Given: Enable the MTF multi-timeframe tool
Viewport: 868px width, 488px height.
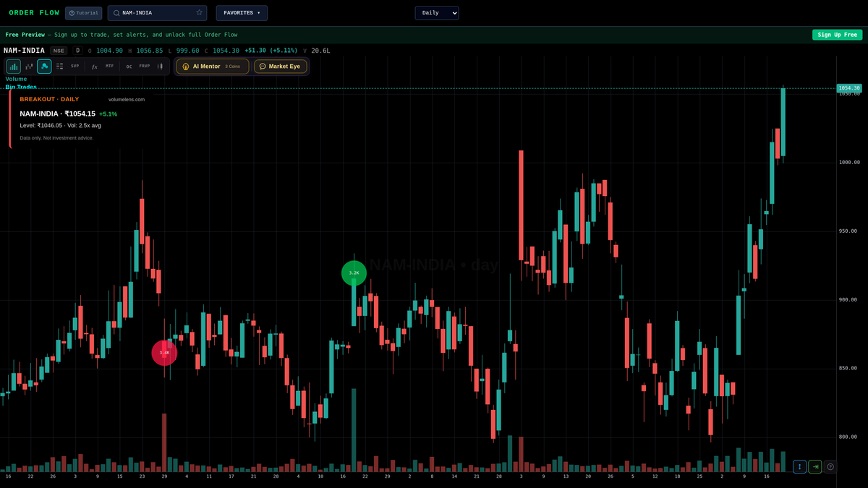Looking at the screenshot, I should (x=110, y=67).
